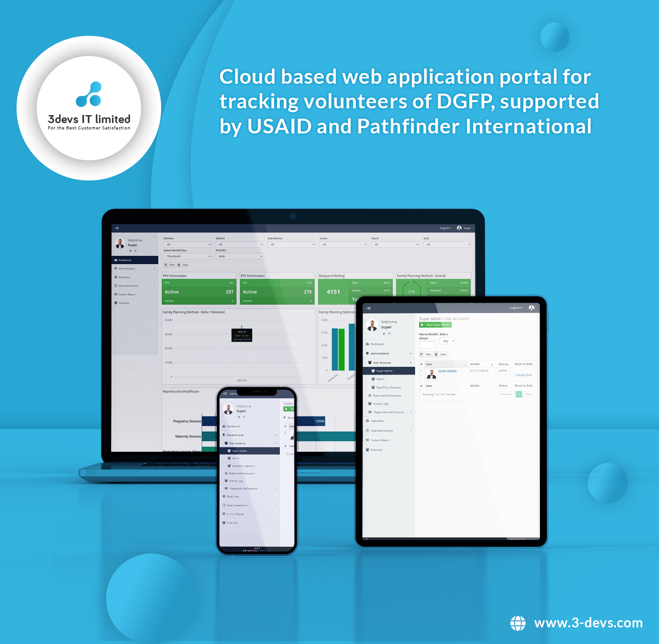Screen dimensions: 659x644
Task: Open Data Entry in laptop sidebar
Action: pyautogui.click(x=135, y=277)
